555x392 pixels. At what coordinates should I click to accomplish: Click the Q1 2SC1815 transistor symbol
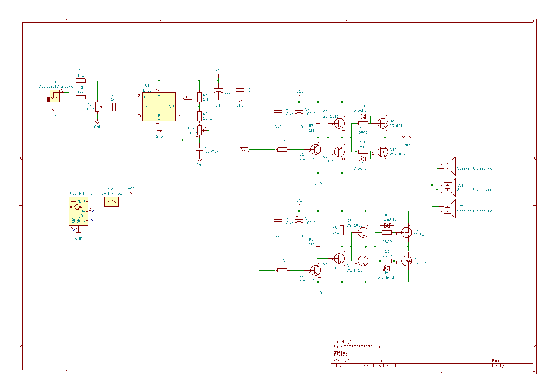(x=316, y=149)
